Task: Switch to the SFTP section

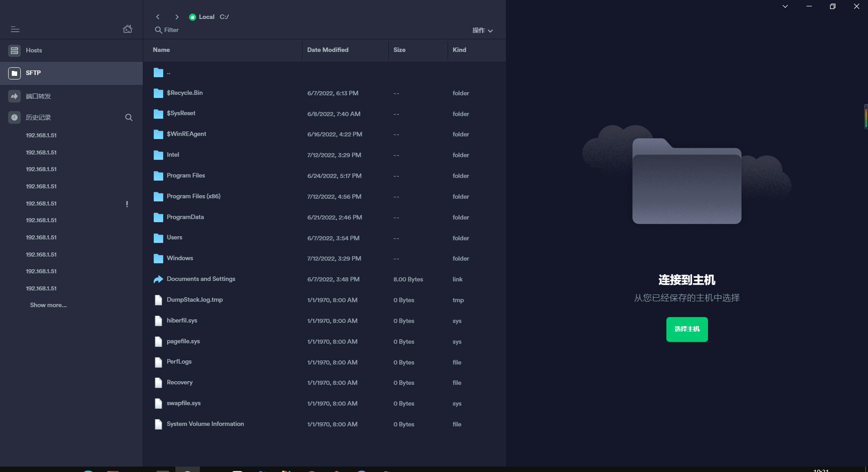Action: 71,73
